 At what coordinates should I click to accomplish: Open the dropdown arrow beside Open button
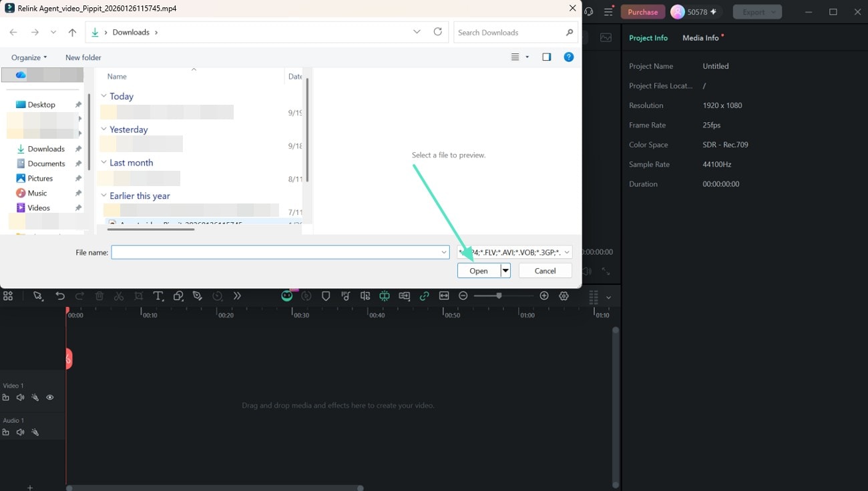click(505, 271)
